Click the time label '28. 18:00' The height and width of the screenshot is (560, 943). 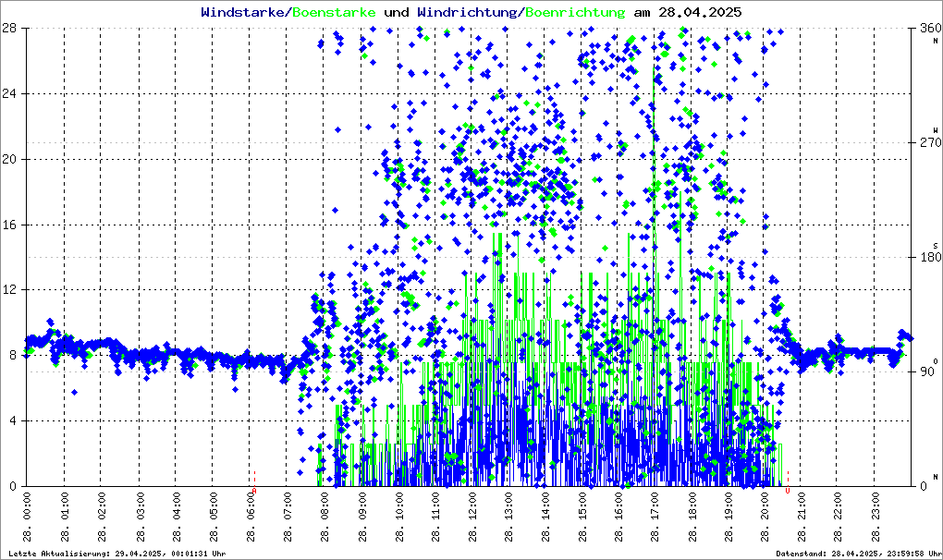click(x=692, y=517)
